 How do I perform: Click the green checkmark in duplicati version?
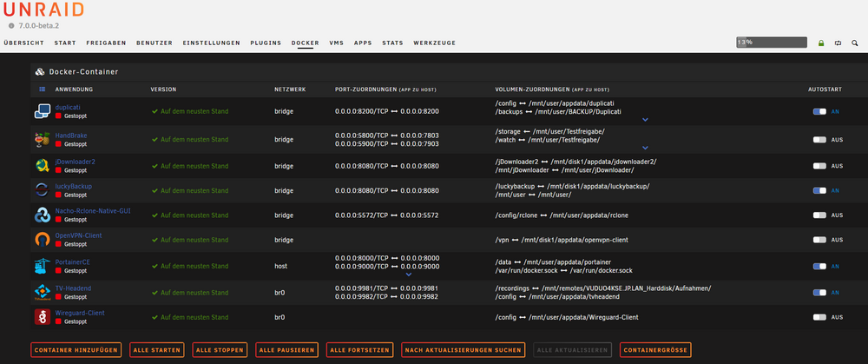[155, 111]
